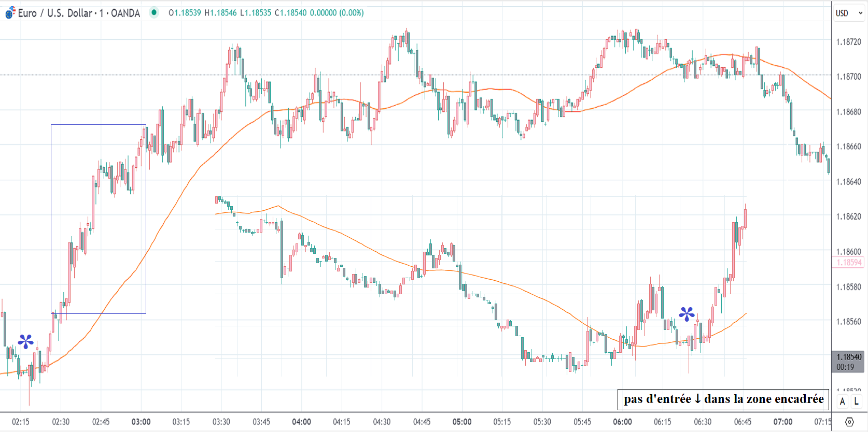868x432 pixels.
Task: Click the 06:15 time axis label
Action: 663,422
